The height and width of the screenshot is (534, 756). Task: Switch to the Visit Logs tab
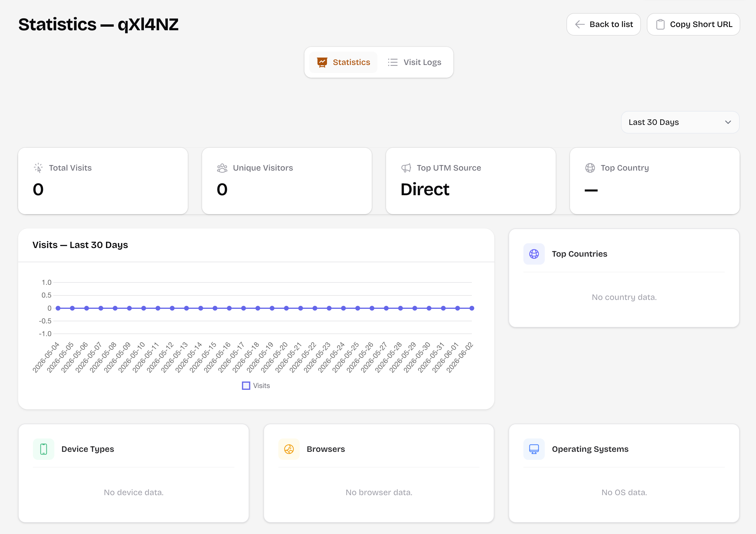[414, 62]
